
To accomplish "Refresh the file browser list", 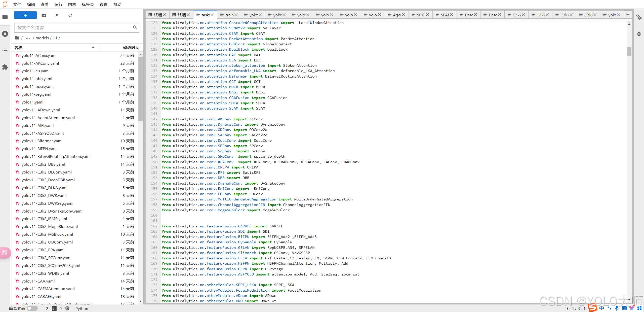I will (x=70, y=15).
